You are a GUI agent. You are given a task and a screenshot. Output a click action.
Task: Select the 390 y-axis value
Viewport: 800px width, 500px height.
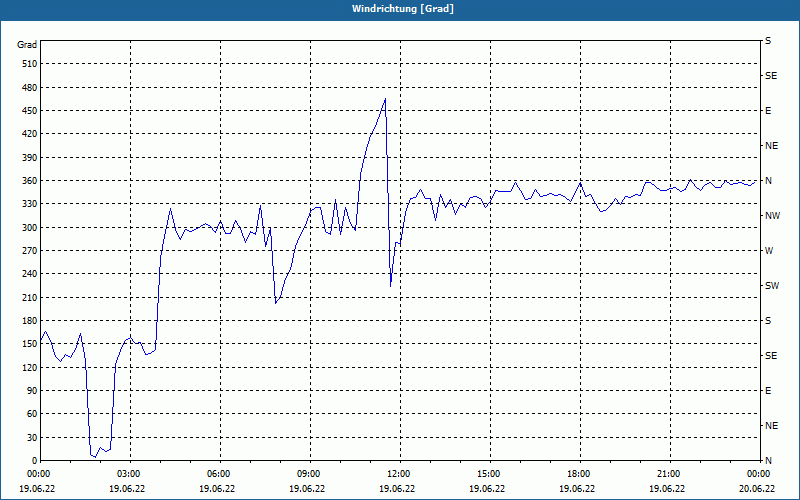point(30,157)
